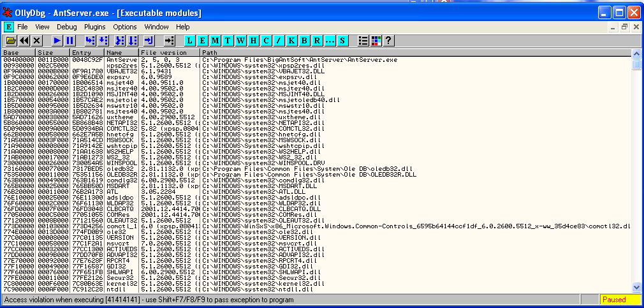Show Run trace via dots icon
The width and height of the screenshot is (644, 308).
coord(330,40)
